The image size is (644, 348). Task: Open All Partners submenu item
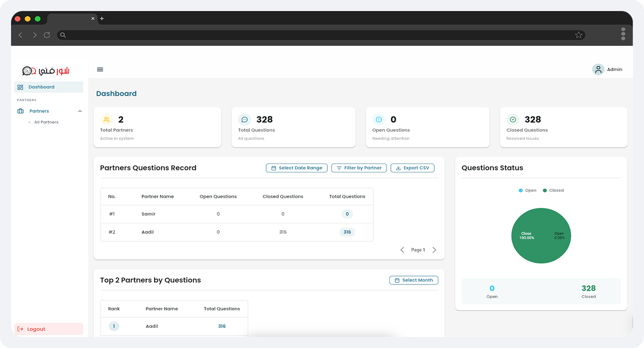(x=46, y=122)
